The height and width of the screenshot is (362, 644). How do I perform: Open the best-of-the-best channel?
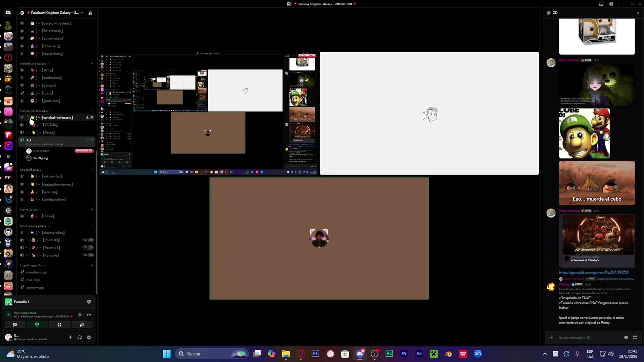tap(56, 23)
